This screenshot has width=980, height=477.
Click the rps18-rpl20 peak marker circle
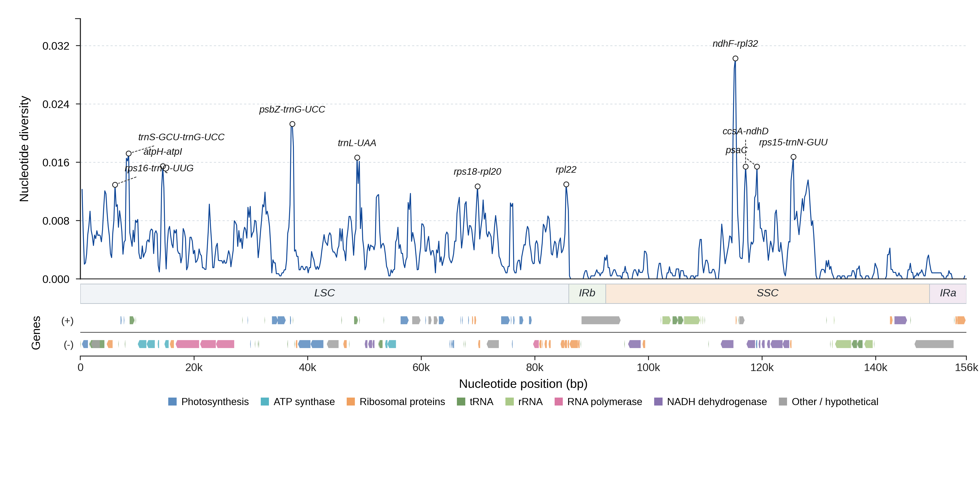478,187
